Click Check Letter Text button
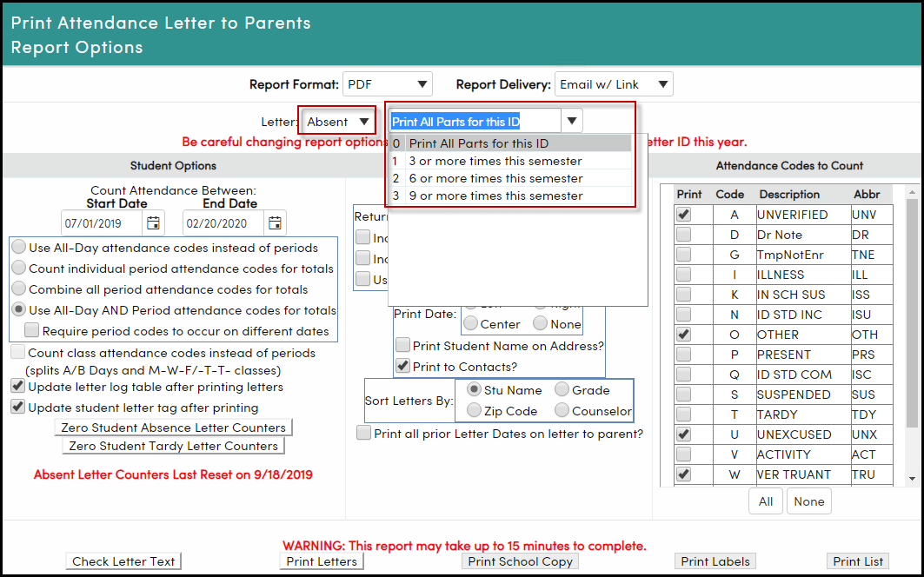Screen dimensions: 924x577 (x=123, y=561)
